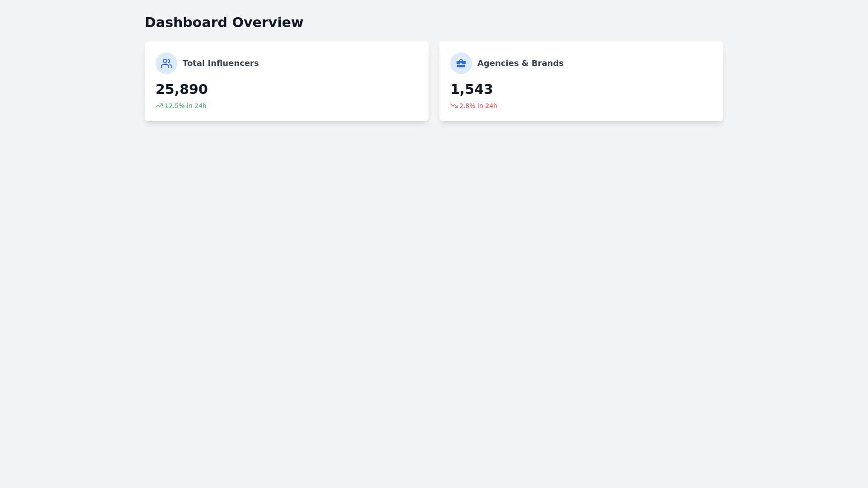This screenshot has height=488, width=868.
Task: Click the word Influencers in card title
Action: coord(233,63)
